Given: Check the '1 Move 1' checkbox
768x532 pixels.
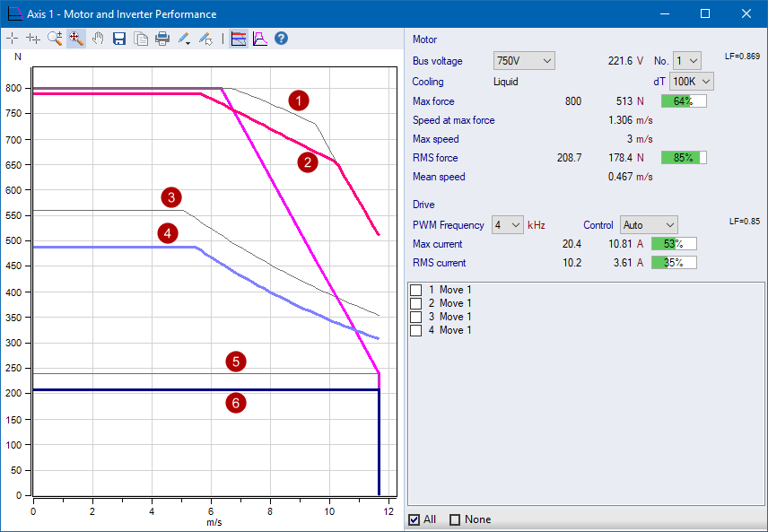Looking at the screenshot, I should 415,290.
